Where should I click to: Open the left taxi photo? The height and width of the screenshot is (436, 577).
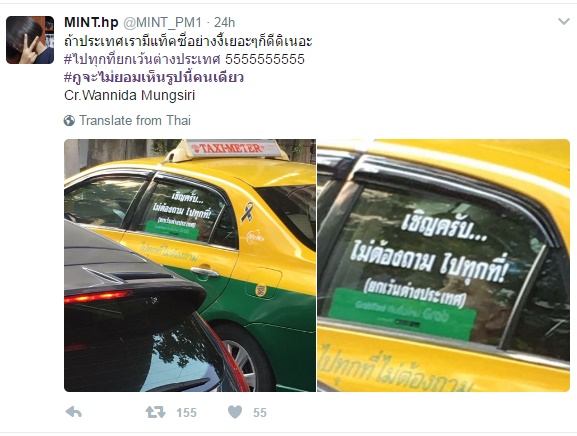[x=190, y=265]
